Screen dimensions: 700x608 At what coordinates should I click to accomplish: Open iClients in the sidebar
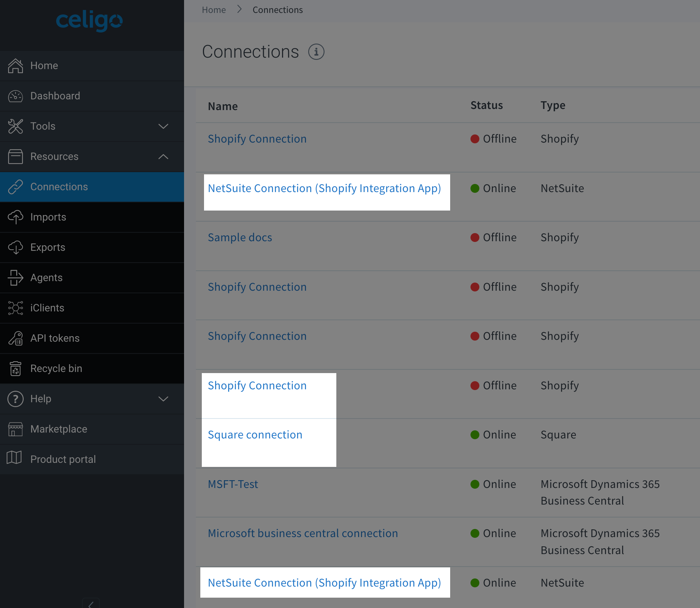tap(92, 308)
